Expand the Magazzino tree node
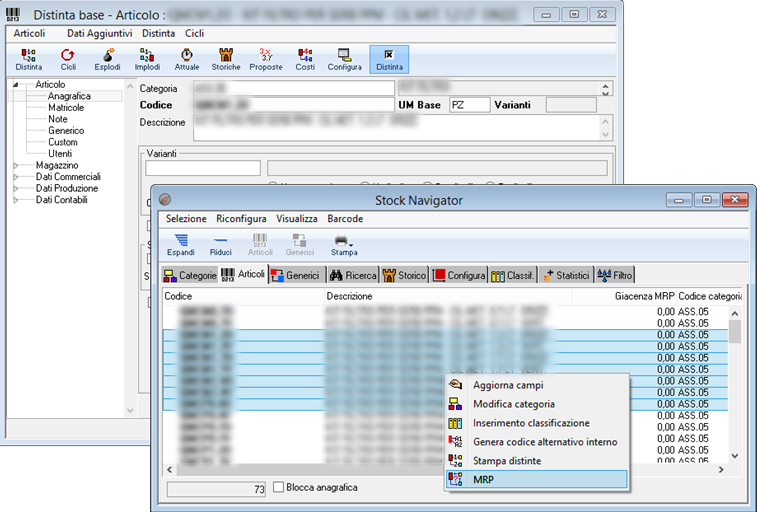 (15, 166)
